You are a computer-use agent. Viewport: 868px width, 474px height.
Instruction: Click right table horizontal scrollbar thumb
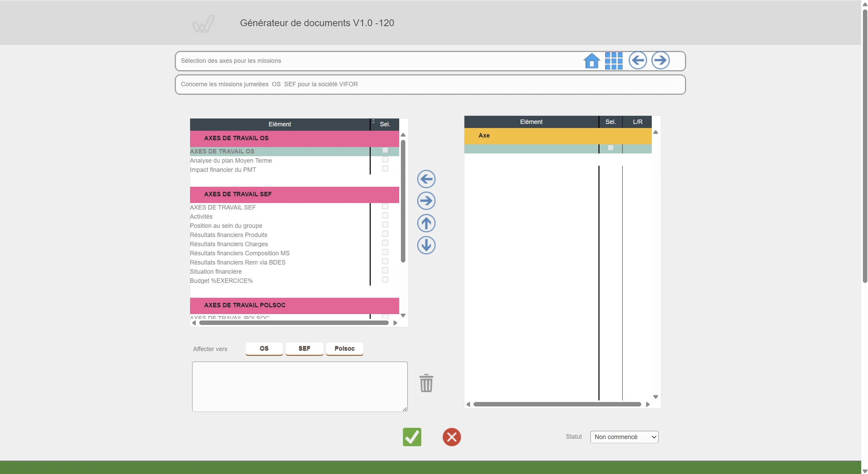coord(557,404)
